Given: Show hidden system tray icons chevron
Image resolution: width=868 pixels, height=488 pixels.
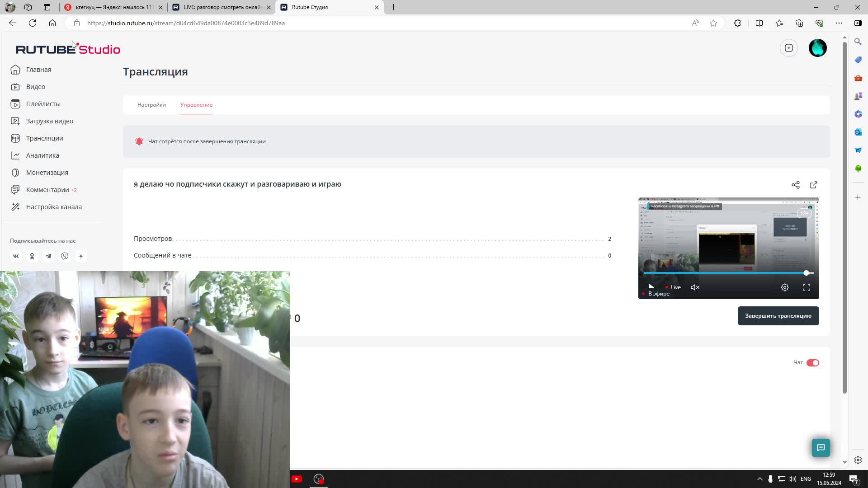Looking at the screenshot, I should click(x=759, y=479).
